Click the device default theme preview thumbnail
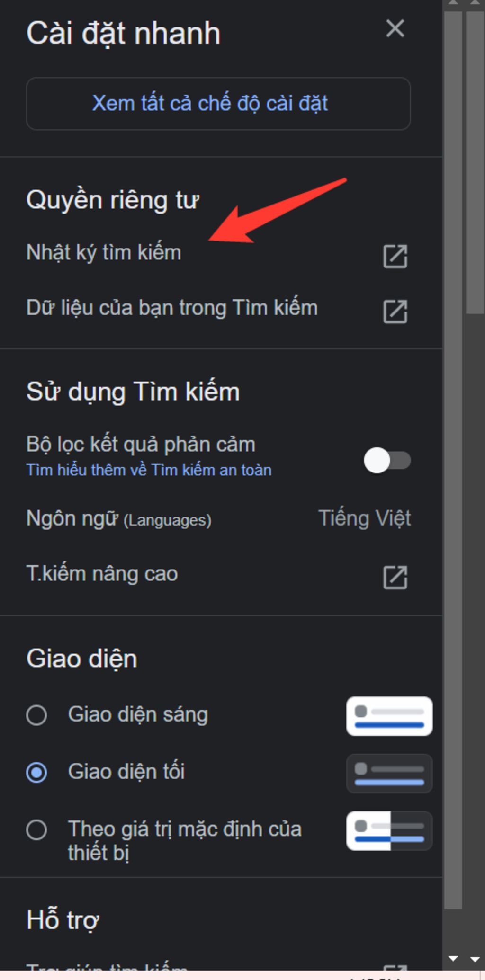This screenshot has height=980, width=485. (389, 831)
